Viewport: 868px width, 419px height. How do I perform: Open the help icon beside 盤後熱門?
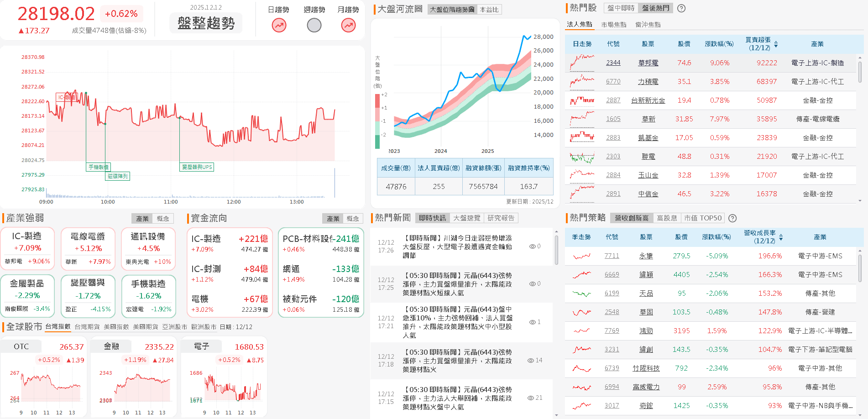click(681, 8)
